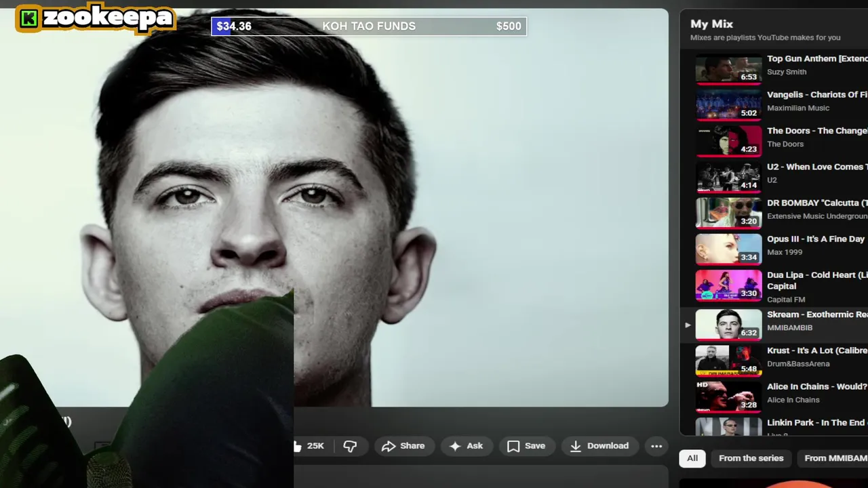This screenshot has width=868, height=488.
Task: Click the DR BOMBAY "Calcutta title
Action: [817, 203]
